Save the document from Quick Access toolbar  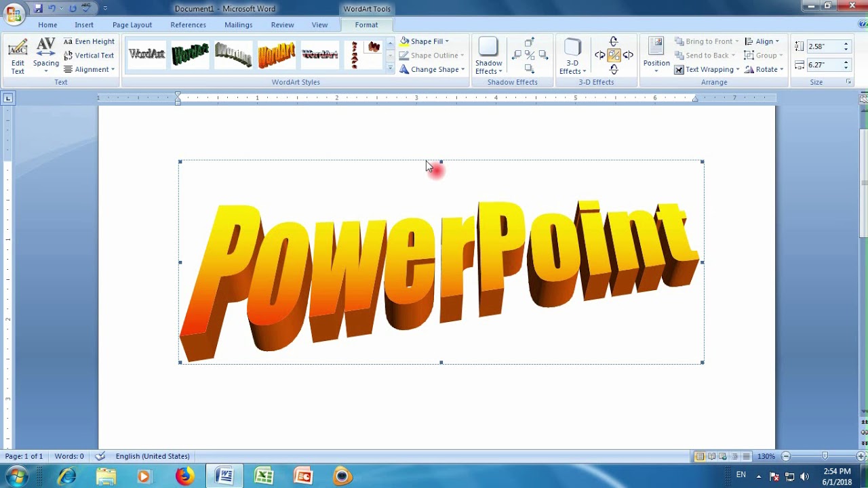pos(38,8)
